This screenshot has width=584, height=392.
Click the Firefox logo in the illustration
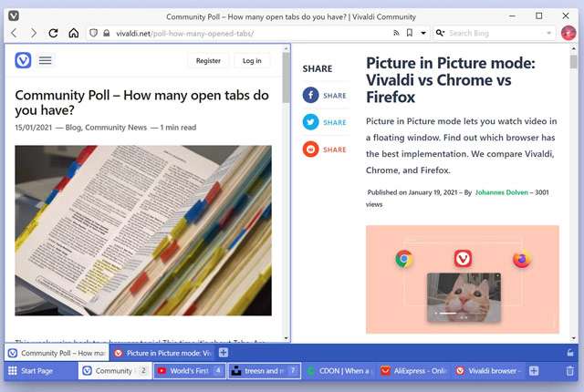click(522, 259)
